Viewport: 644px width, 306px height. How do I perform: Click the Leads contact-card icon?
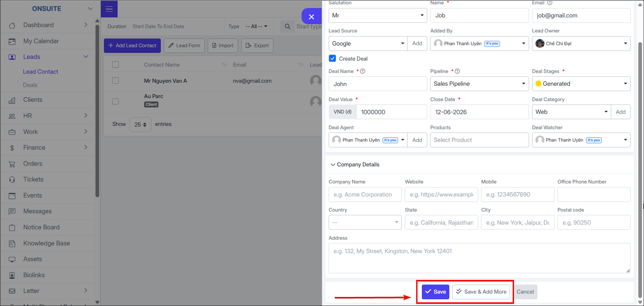12,57
